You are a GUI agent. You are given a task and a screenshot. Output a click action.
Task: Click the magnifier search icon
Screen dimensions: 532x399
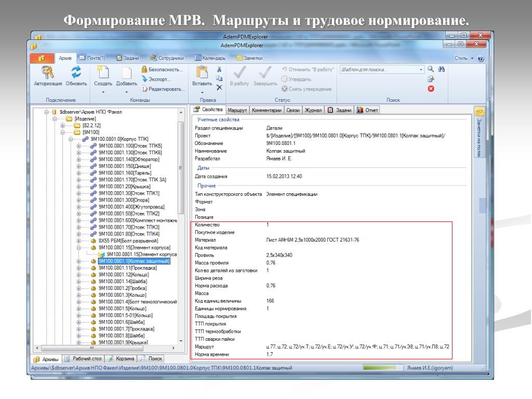tap(431, 69)
